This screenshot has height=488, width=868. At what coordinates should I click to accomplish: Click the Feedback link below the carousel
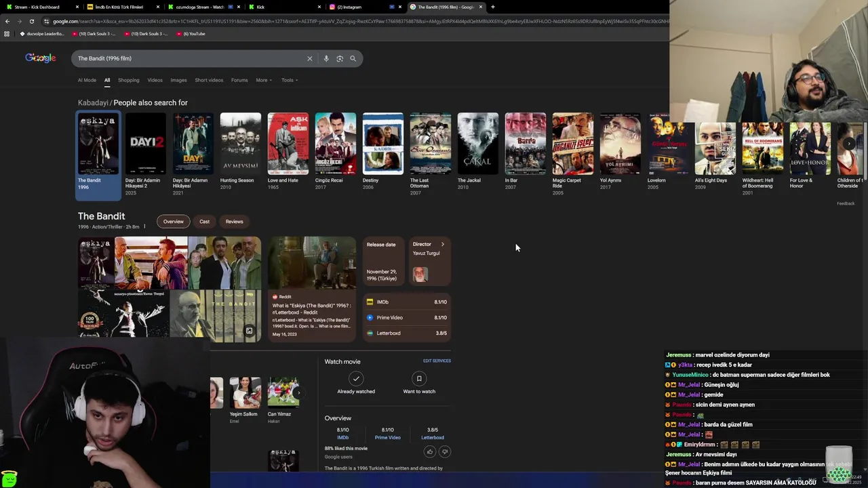pyautogui.click(x=846, y=203)
